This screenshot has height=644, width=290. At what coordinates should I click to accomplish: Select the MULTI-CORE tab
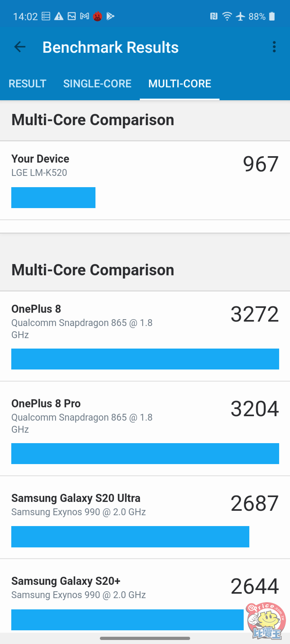click(180, 84)
